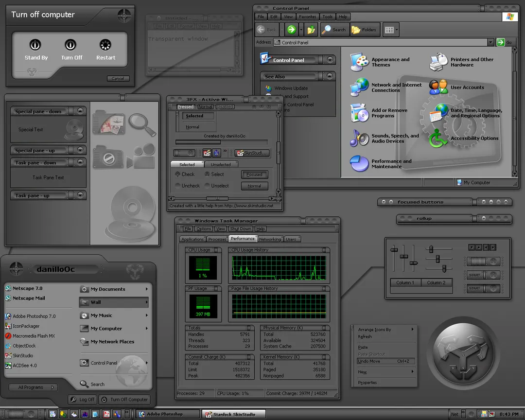Select the Unselected tab in 3FX window
The width and height of the screenshot is (525, 420).
pyautogui.click(x=221, y=164)
